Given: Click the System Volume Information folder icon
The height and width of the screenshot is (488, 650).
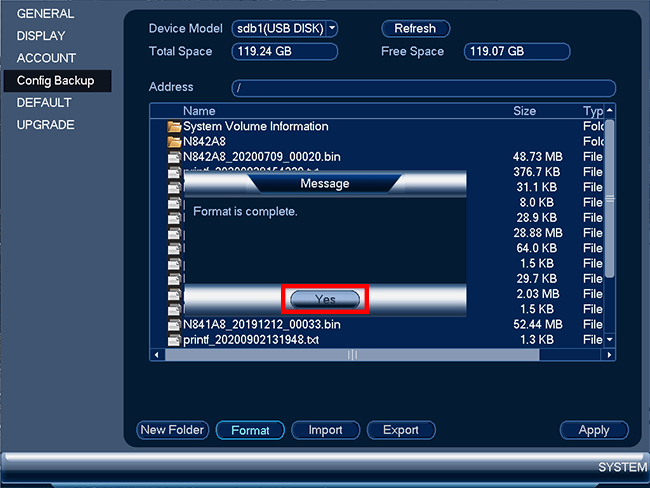Looking at the screenshot, I should point(175,127).
